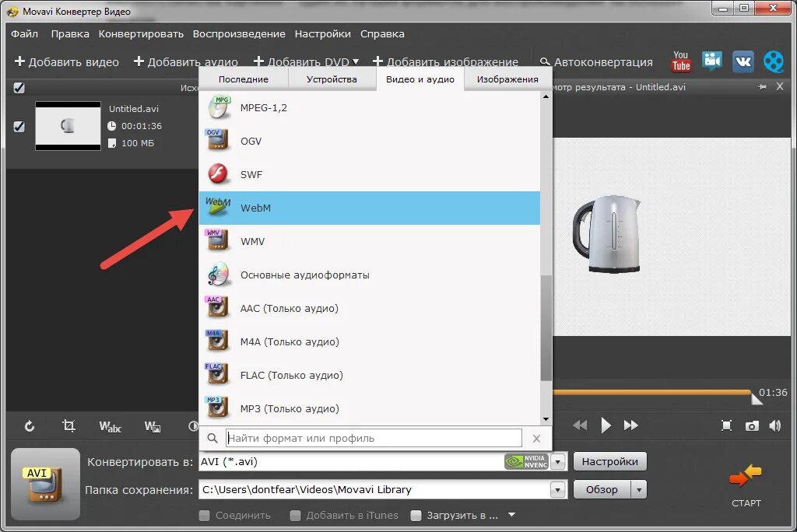Expand the save folder path dropdown

click(x=558, y=490)
